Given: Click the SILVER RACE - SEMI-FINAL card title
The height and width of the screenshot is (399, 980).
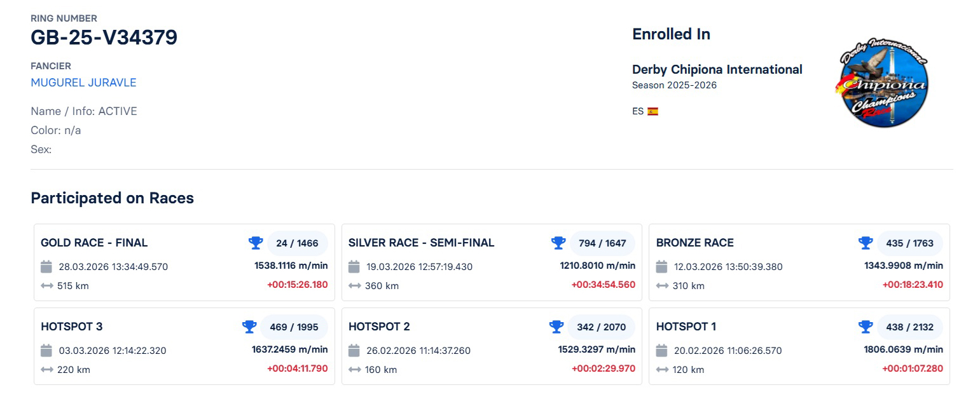Looking at the screenshot, I should 422,243.
